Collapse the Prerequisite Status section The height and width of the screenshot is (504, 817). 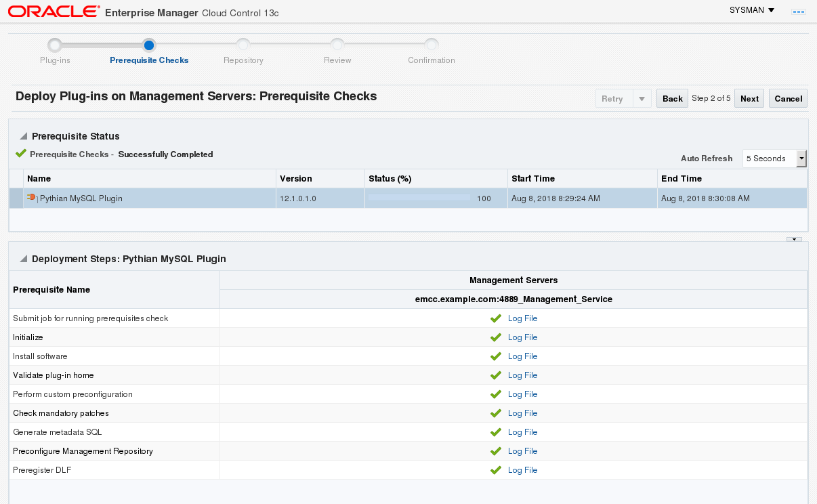point(24,137)
